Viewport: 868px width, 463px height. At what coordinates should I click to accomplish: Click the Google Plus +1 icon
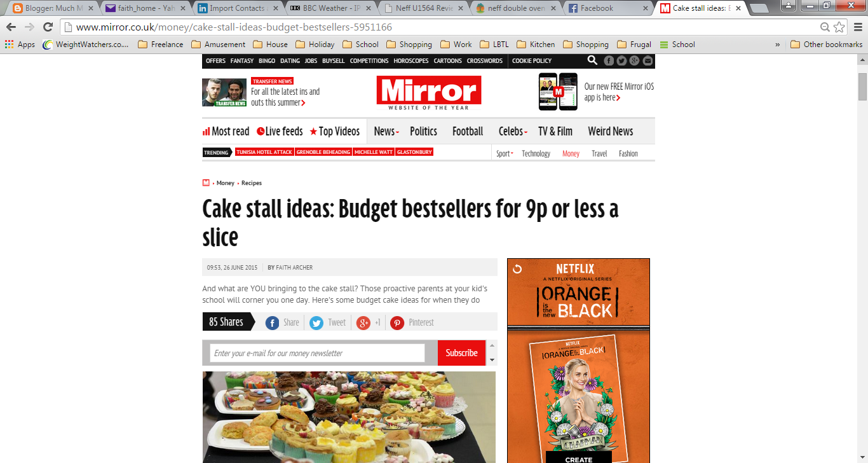363,323
